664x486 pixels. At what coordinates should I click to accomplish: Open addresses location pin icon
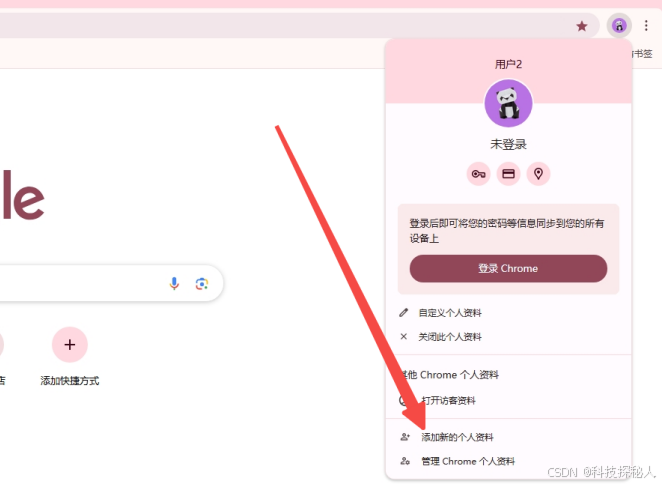tap(538, 174)
